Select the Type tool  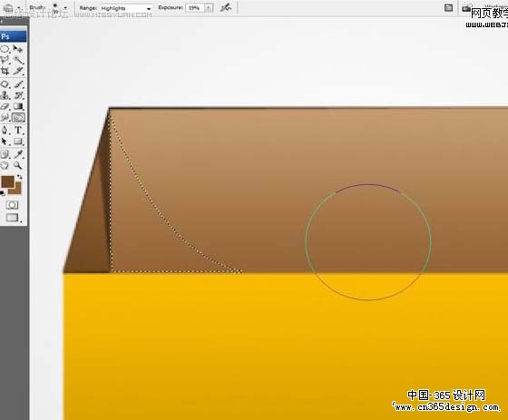pos(18,131)
